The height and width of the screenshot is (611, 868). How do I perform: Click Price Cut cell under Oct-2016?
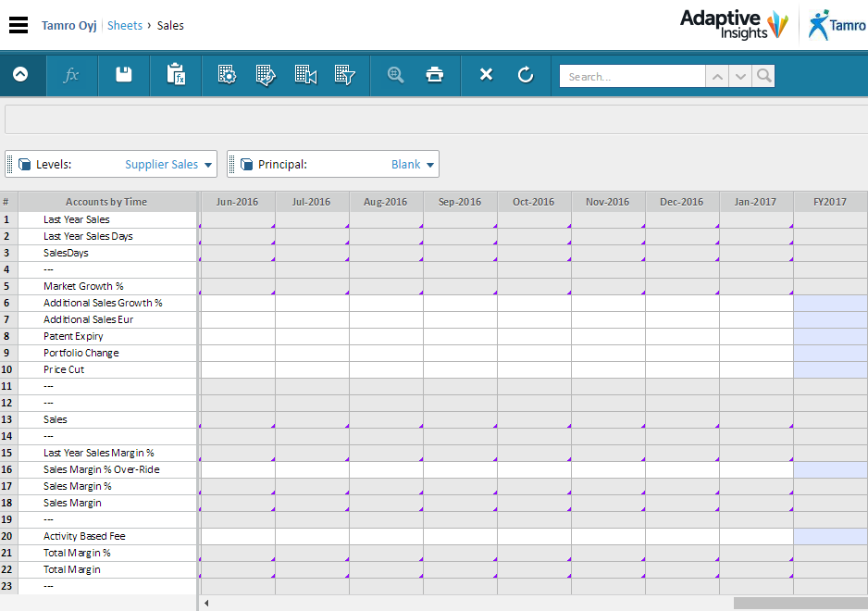534,369
